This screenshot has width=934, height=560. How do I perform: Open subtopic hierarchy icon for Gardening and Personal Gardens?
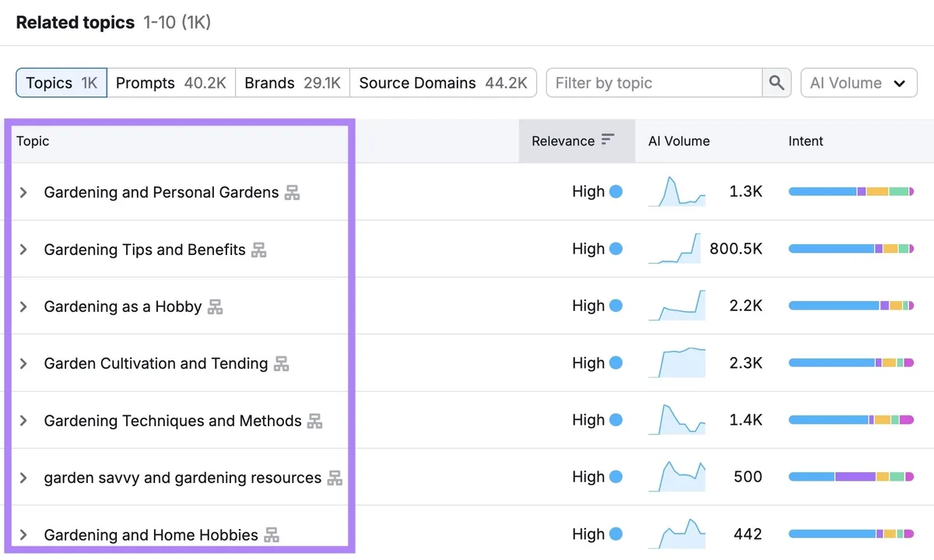[292, 192]
